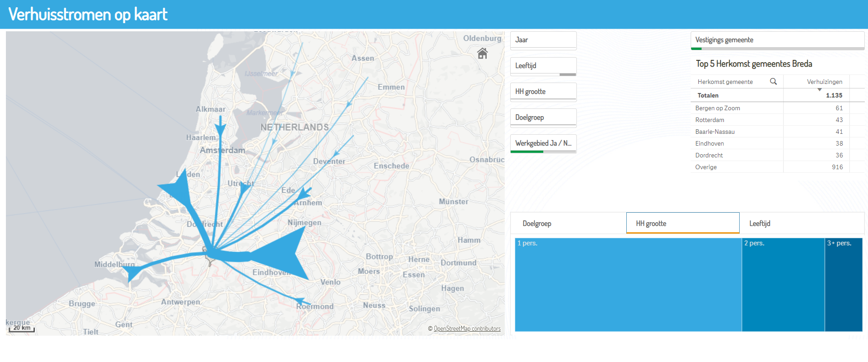Open the Werkgebied Ja / Nee filter
Image resolution: width=868 pixels, height=362 pixels.
(543, 143)
